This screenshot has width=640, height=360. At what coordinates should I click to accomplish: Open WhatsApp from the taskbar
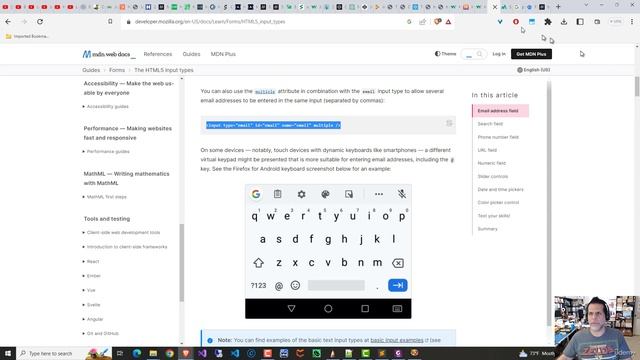click(316, 353)
